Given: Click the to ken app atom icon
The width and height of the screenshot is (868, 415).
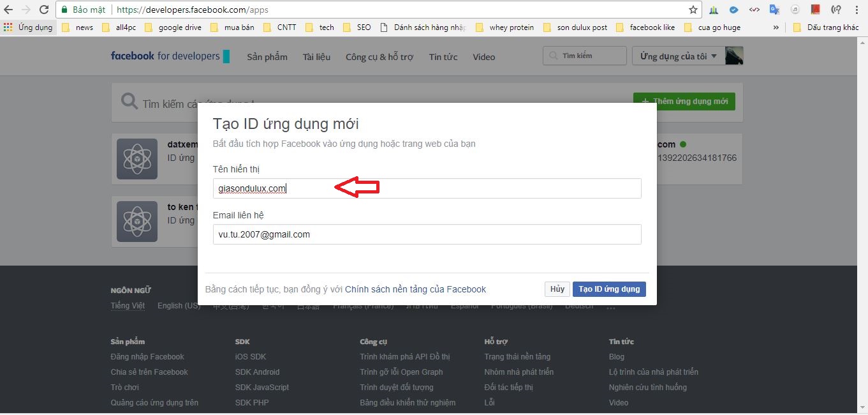Looking at the screenshot, I should coord(137,221).
